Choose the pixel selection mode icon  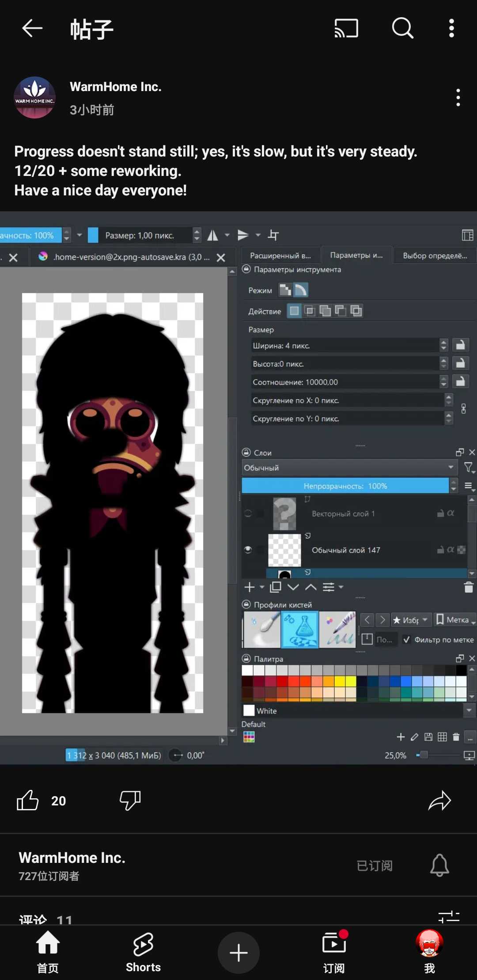285,290
